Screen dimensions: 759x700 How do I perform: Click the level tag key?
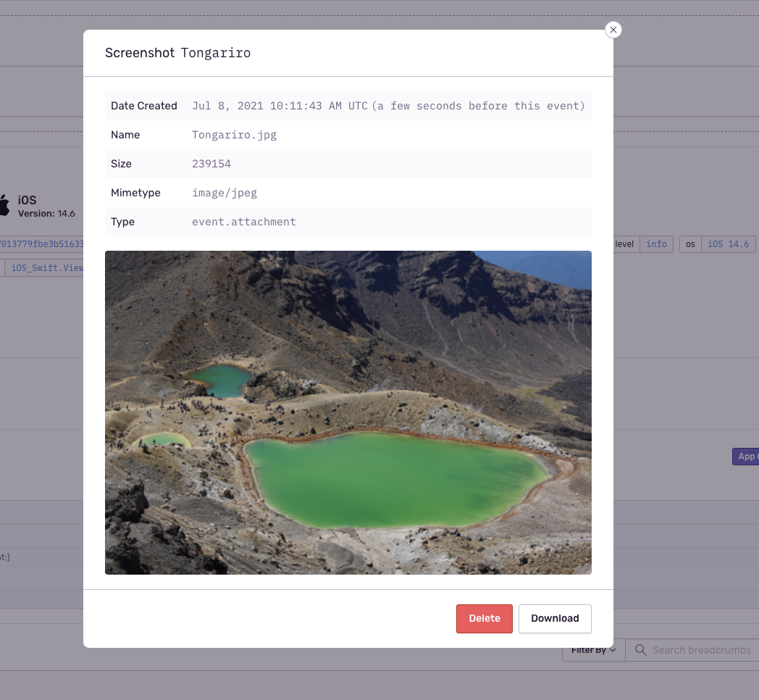(x=624, y=244)
